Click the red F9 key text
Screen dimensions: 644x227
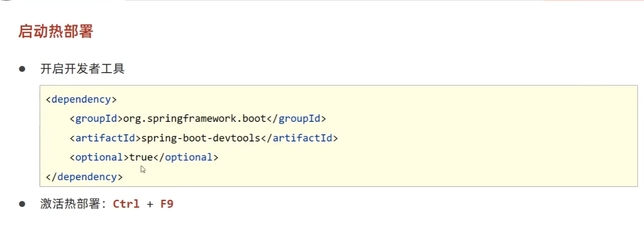[x=167, y=204]
